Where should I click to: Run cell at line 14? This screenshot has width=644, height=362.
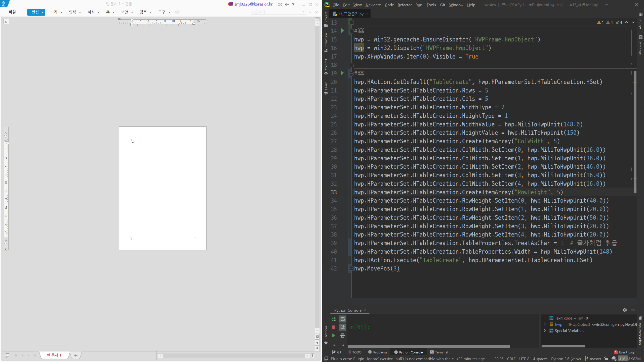point(342,31)
